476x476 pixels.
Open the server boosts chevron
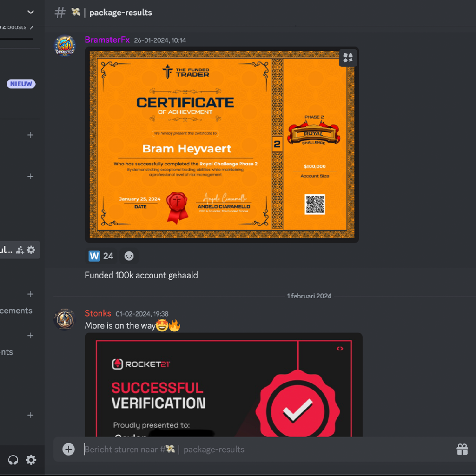[x=31, y=27]
